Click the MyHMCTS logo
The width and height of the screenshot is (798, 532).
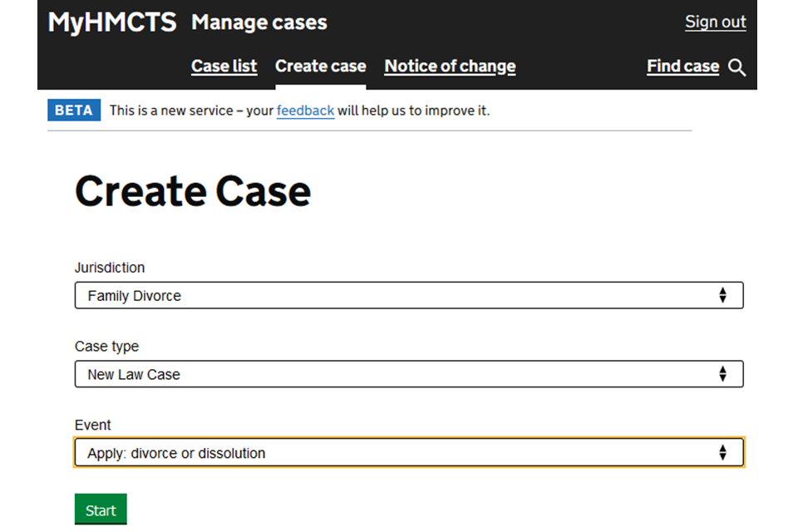(x=112, y=22)
